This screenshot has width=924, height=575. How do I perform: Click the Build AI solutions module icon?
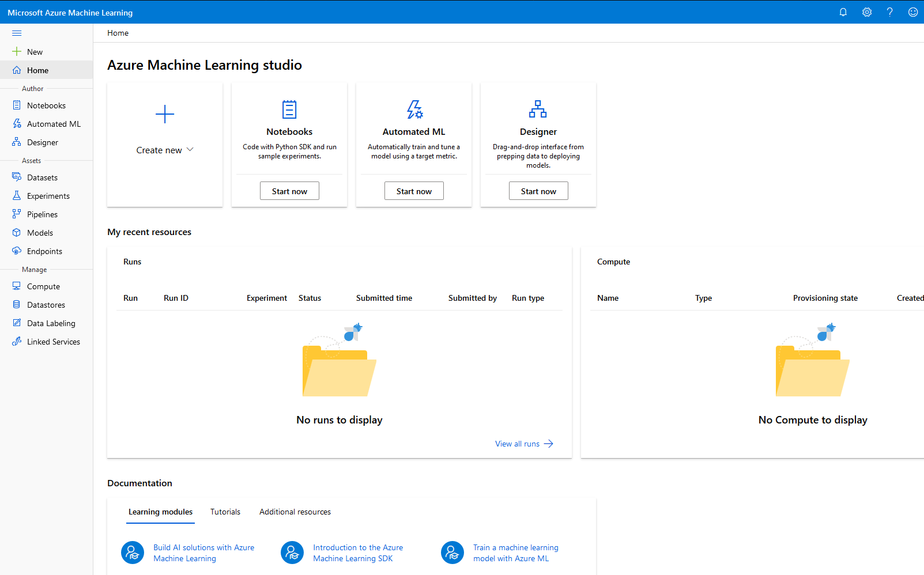click(133, 553)
